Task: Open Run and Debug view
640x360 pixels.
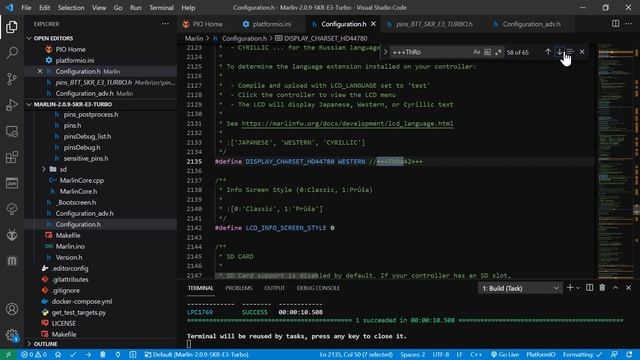Action: 12,105
